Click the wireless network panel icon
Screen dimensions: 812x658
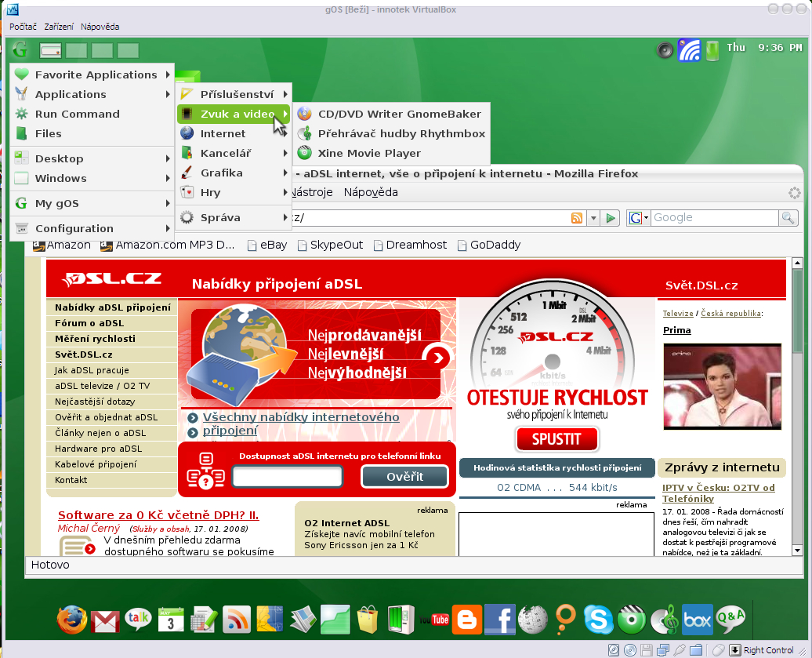coord(689,50)
